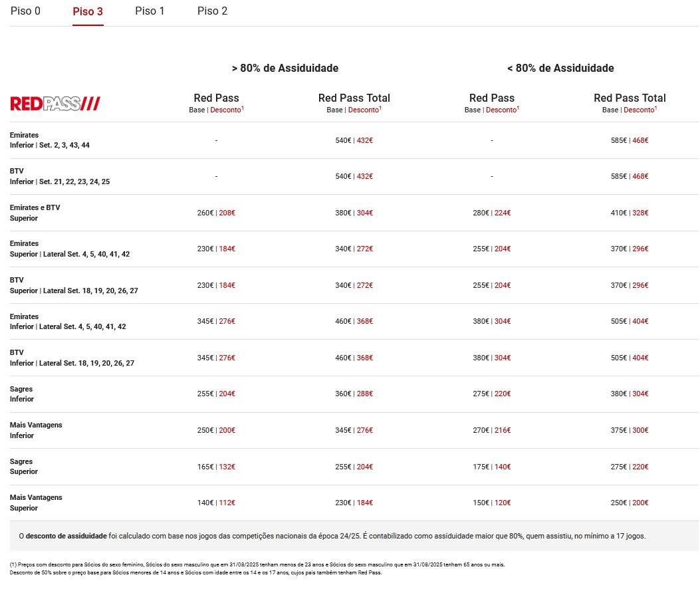This screenshot has width=700, height=595.
Task: Click 'BTV Inferior | Lateral Set. 18, 19, 20, 26, 27' label
Action: [x=72, y=358]
